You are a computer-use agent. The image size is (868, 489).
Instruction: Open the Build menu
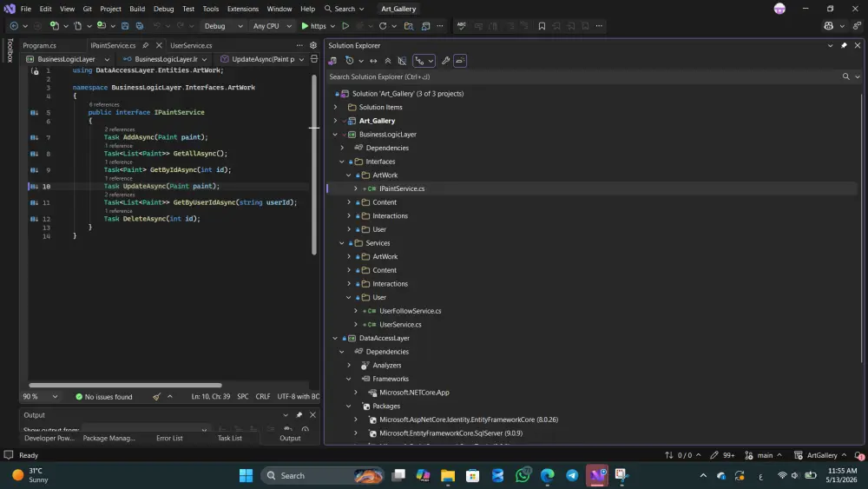137,9
